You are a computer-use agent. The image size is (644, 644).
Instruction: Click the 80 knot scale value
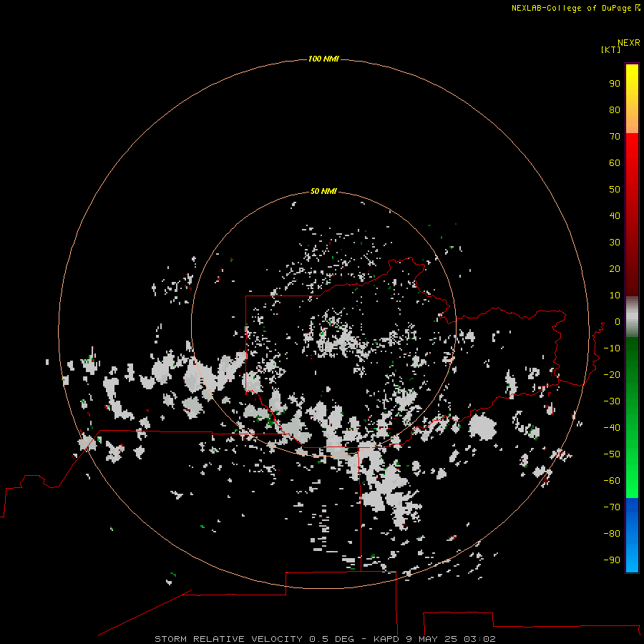coord(615,109)
